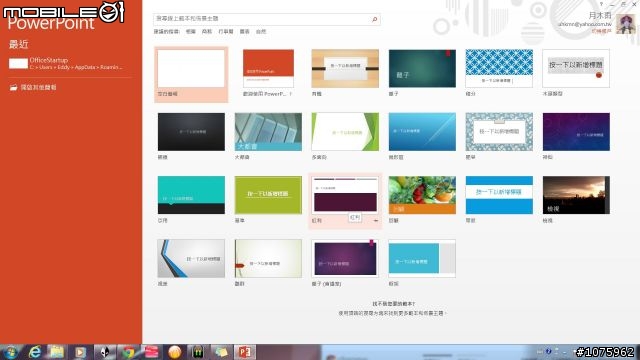Choose the light blue block template
The height and width of the screenshot is (360, 640).
(x=422, y=258)
